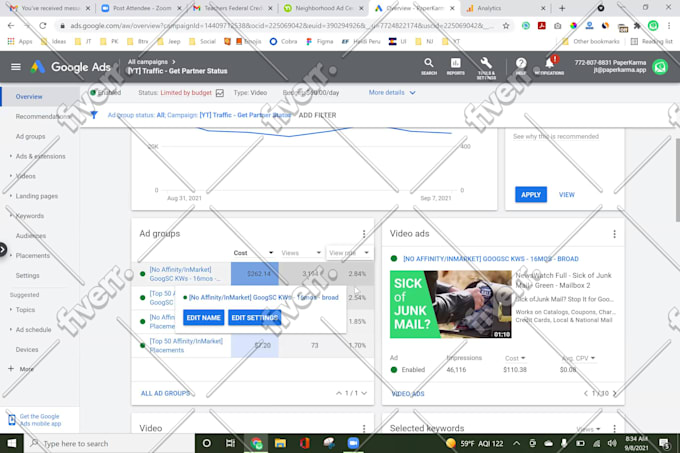Open Video ads card three-dot menu
Screen dimensions: 680x453
click(x=615, y=234)
